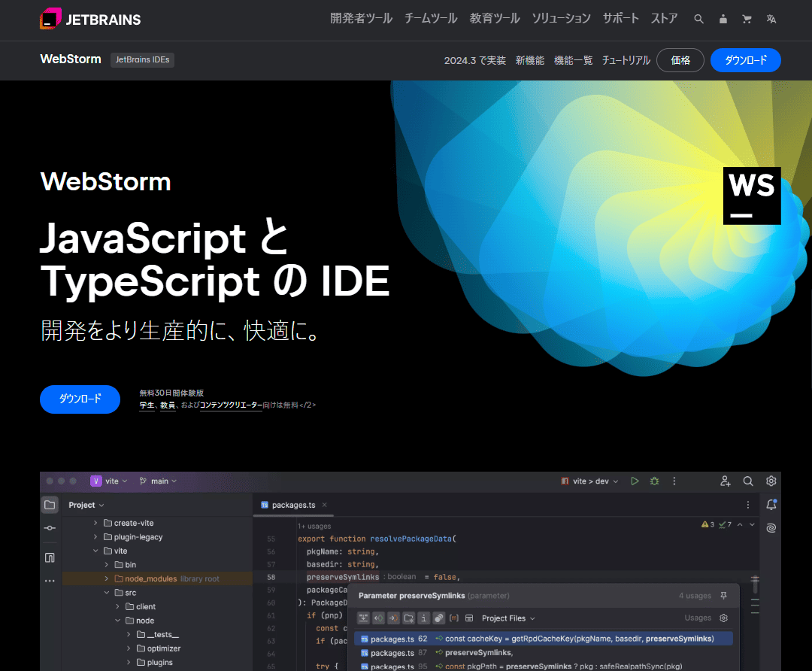Open the Structure tool window icon
This screenshot has height=671, width=812.
coord(50,557)
